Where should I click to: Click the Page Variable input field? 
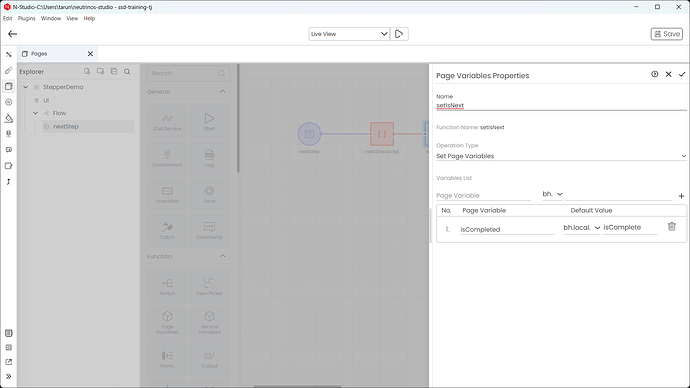click(483, 195)
